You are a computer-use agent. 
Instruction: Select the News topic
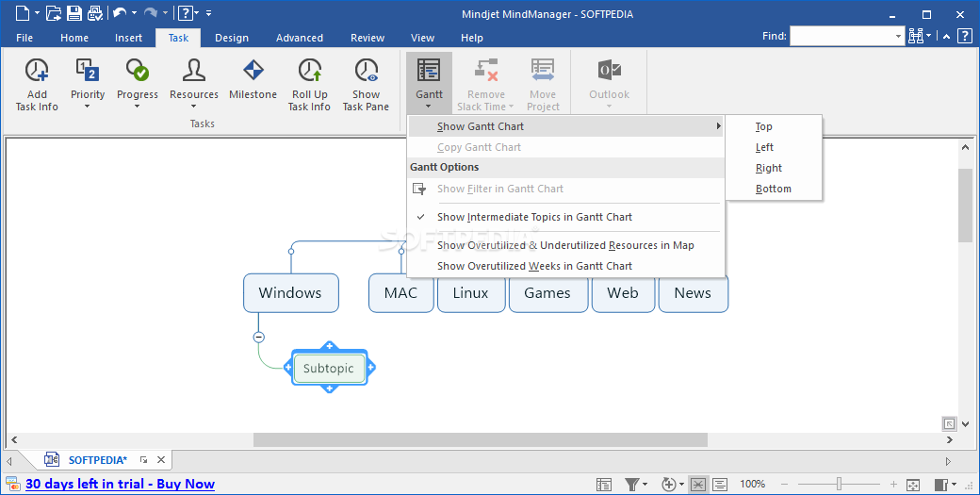point(693,292)
